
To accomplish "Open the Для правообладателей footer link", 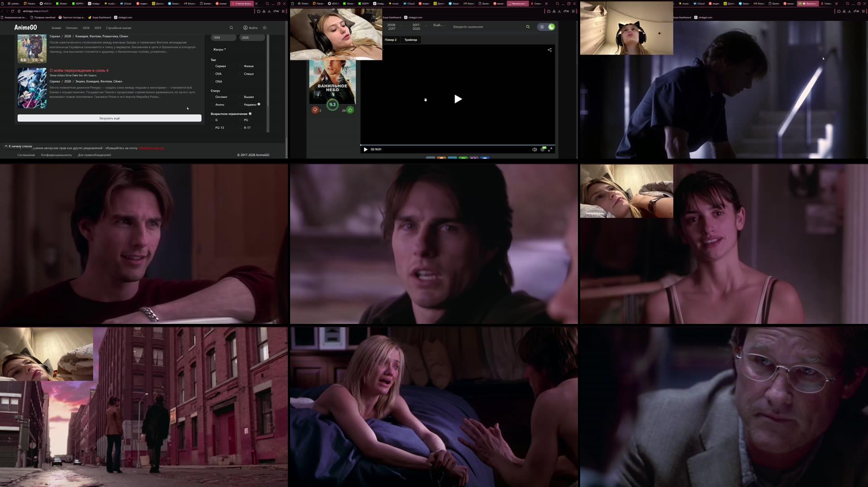I will [x=94, y=155].
